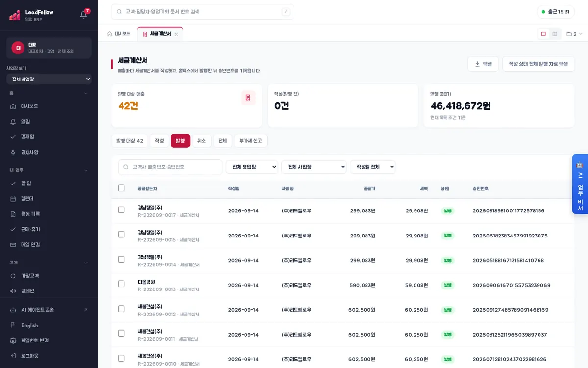Screen dimensions: 588x368
Task: Filter by 발행 대상 42
Action: [129, 141]
